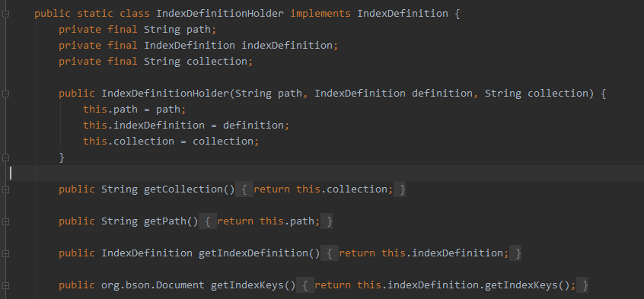Click the definition parameter in the constructor signature

(x=442, y=94)
